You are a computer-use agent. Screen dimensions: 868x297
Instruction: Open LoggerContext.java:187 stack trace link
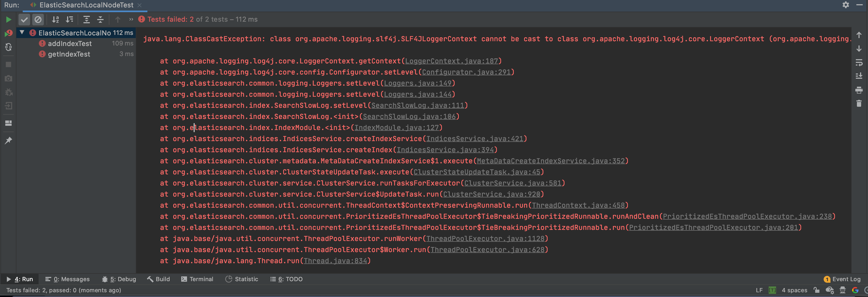[x=451, y=61]
